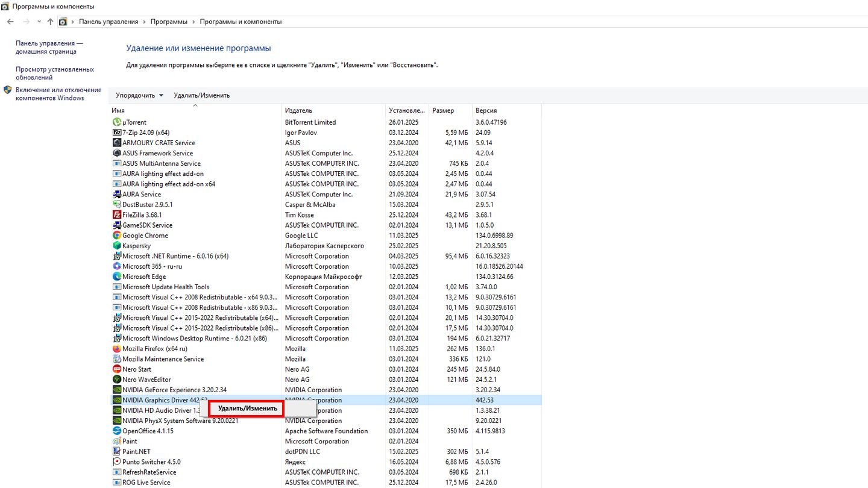Sort the list by Издатель column
The width and height of the screenshot is (868, 488).
coord(333,110)
